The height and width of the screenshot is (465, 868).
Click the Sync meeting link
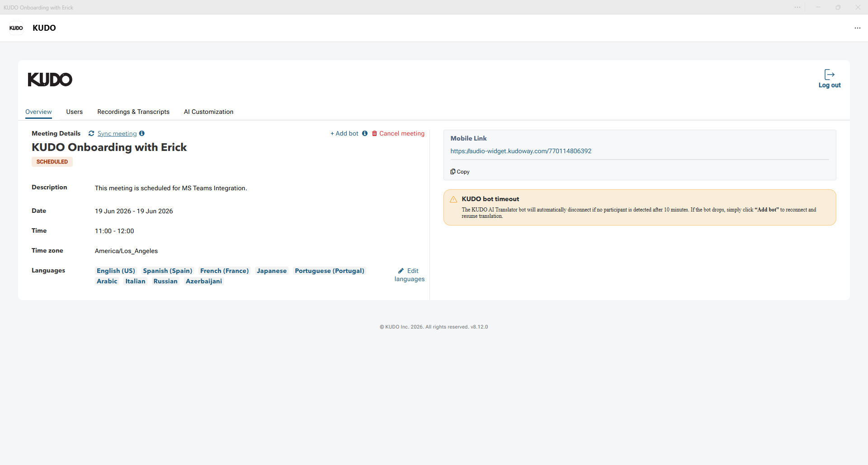117,133
